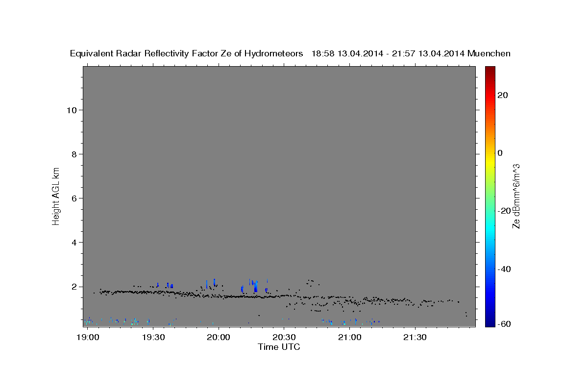Image resolution: width=588 pixels, height=392 pixels.
Task: Click the height tick label 8
Action: coord(74,154)
